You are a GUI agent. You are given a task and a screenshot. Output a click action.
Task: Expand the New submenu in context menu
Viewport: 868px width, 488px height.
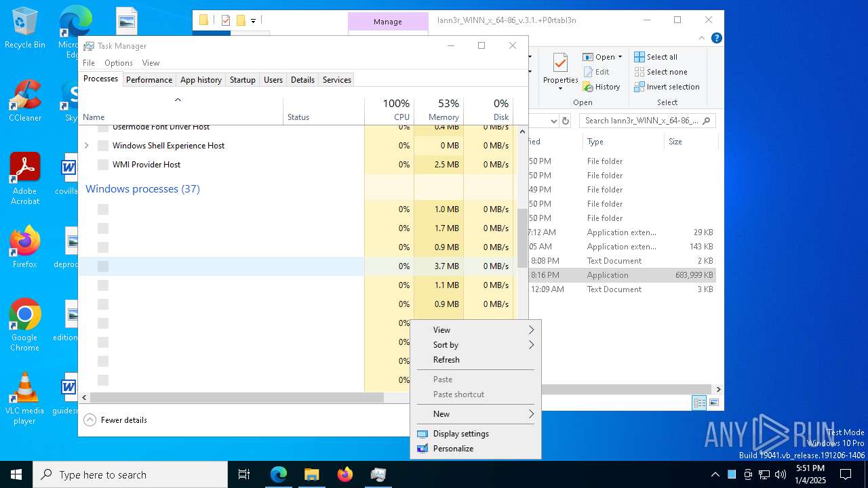pos(475,414)
